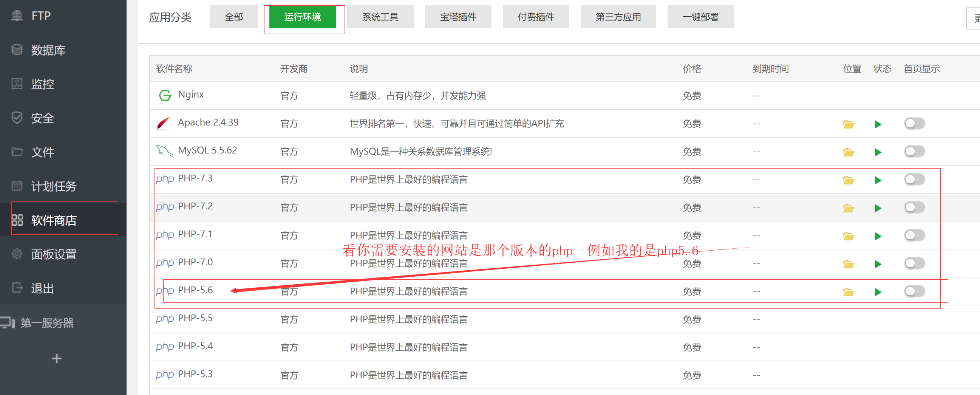Click the panel settings gear icon
The width and height of the screenshot is (980, 395).
tap(17, 254)
